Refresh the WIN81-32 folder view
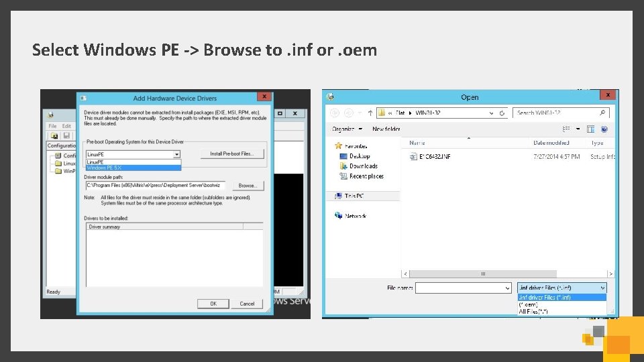Screen dimensions: 644x362 coord(502,113)
